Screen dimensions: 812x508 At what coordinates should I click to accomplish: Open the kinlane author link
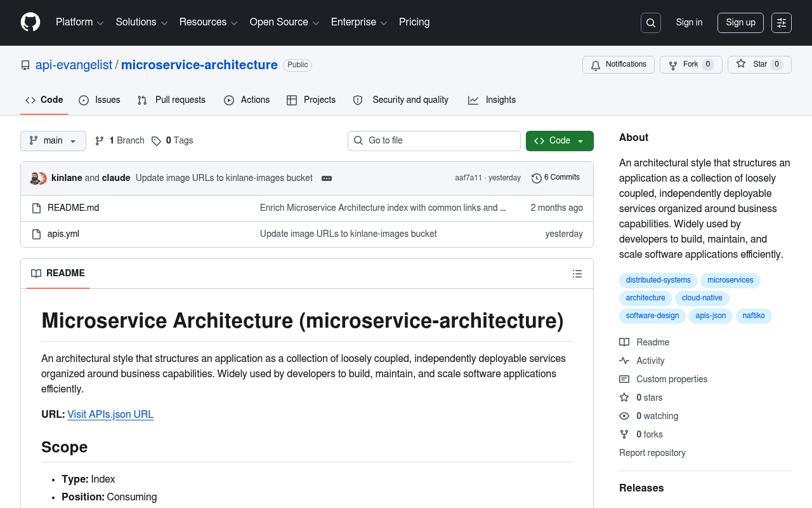(x=67, y=178)
